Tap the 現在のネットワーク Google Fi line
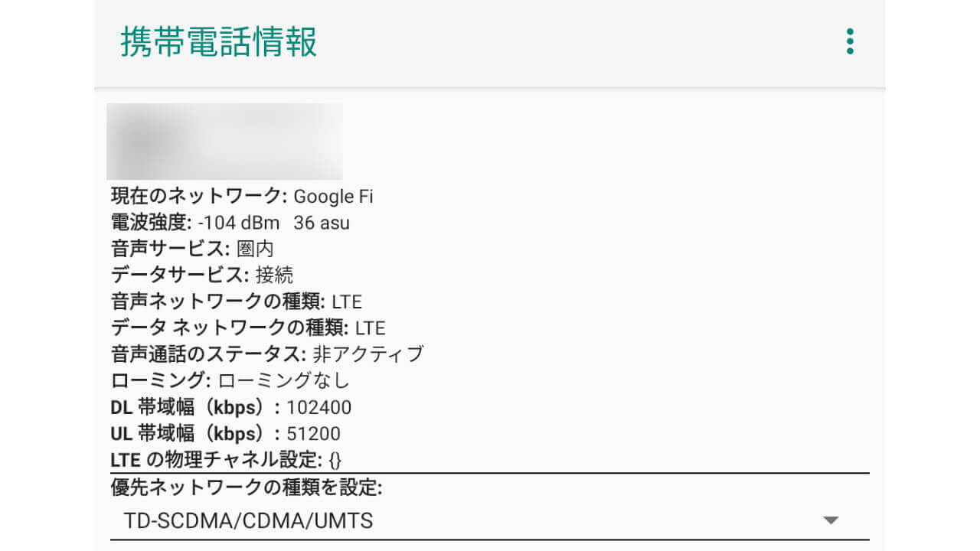 tap(241, 197)
